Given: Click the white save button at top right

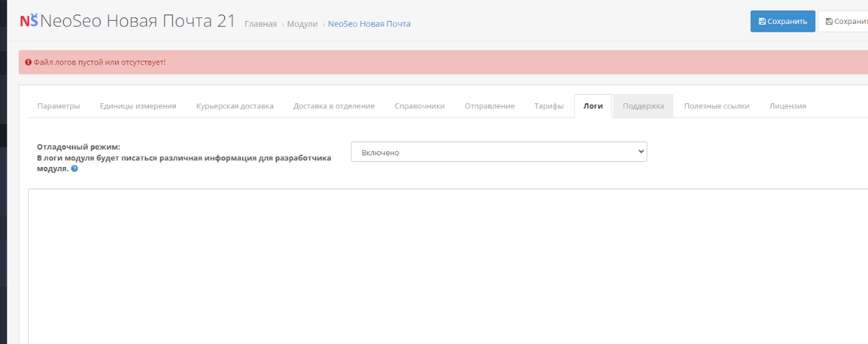Looking at the screenshot, I should 843,21.
